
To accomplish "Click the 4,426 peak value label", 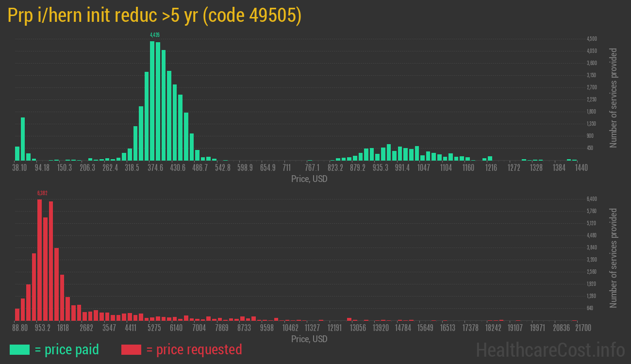I will tap(154, 34).
